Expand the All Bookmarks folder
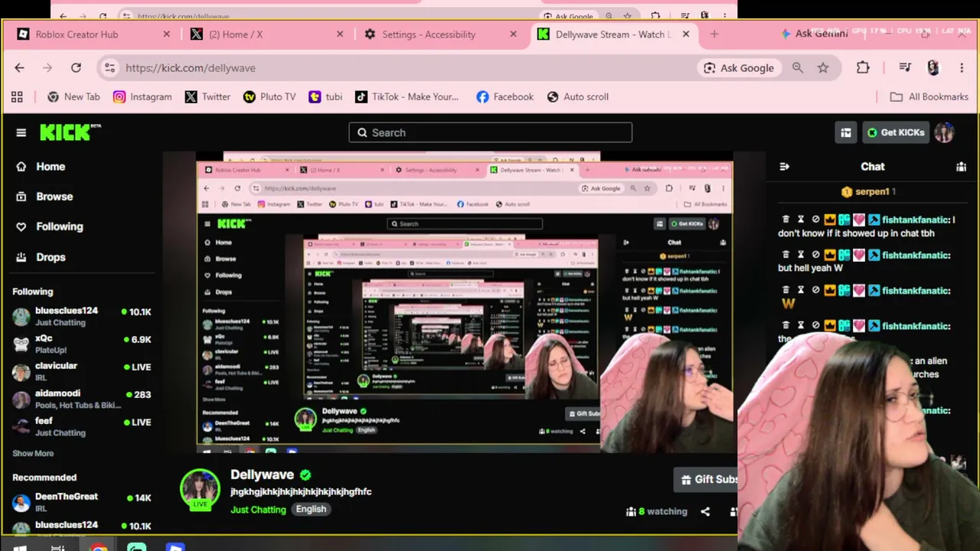 click(929, 96)
